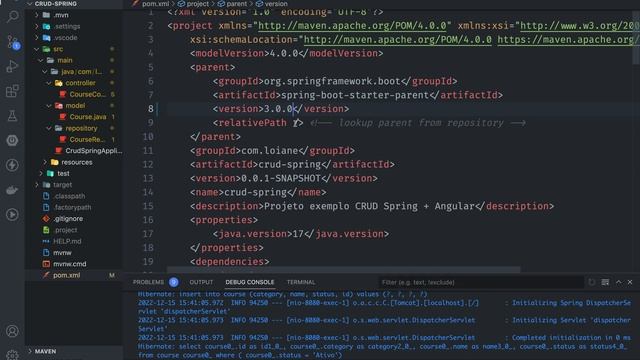Click the 'parent' breadcrumb item
The image size is (640, 360).
pos(237,4)
